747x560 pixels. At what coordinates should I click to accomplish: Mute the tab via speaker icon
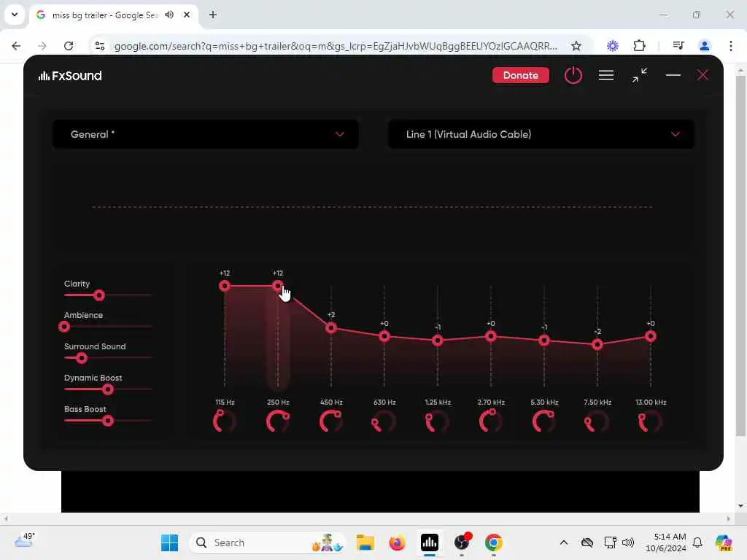[169, 15]
